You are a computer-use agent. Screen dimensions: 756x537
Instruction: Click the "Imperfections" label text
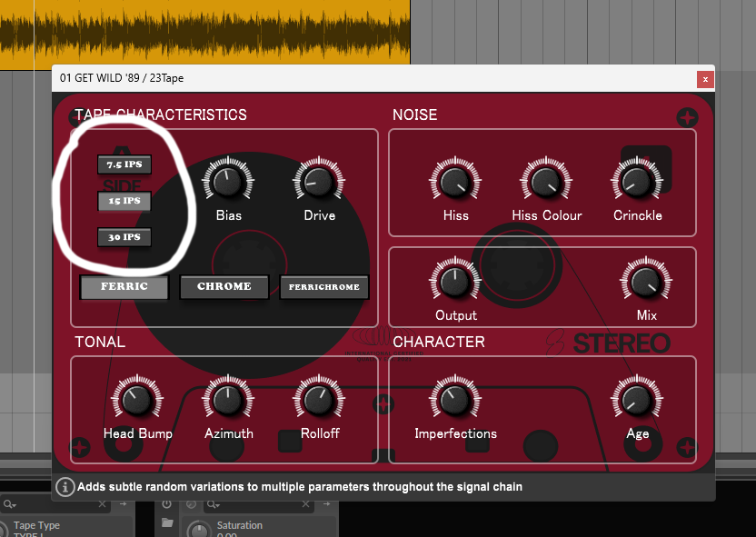click(x=455, y=433)
